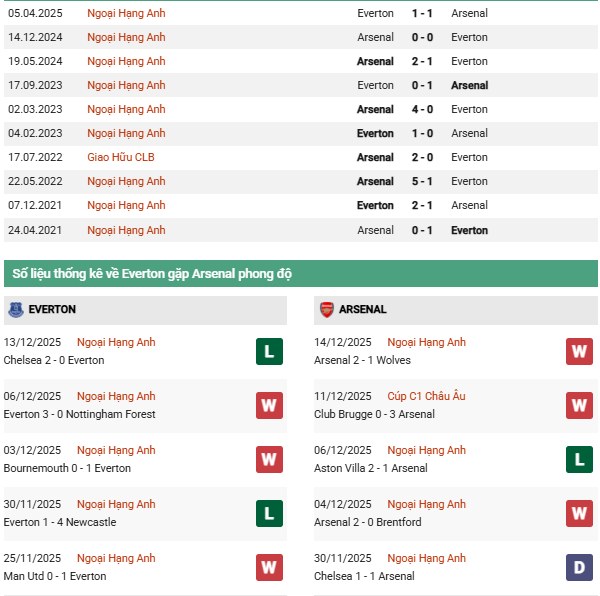Click the Arsenal club crest icon
The width and height of the screenshot is (600, 596).
[326, 310]
